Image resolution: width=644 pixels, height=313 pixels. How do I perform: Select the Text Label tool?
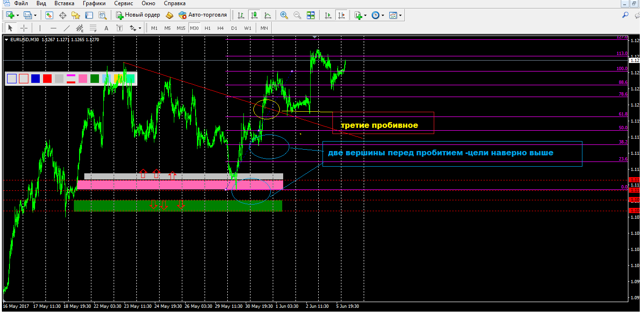pos(120,28)
